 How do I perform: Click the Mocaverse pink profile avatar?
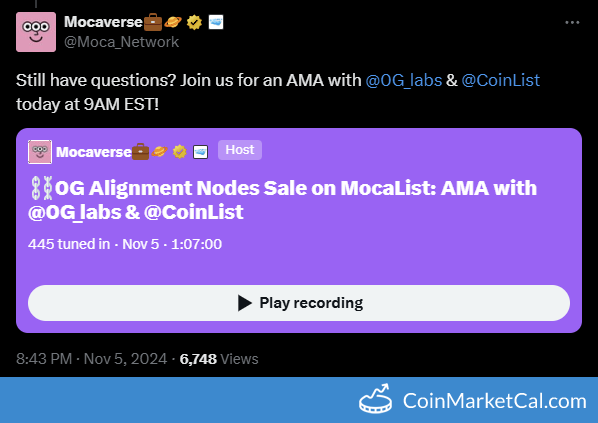[x=36, y=32]
